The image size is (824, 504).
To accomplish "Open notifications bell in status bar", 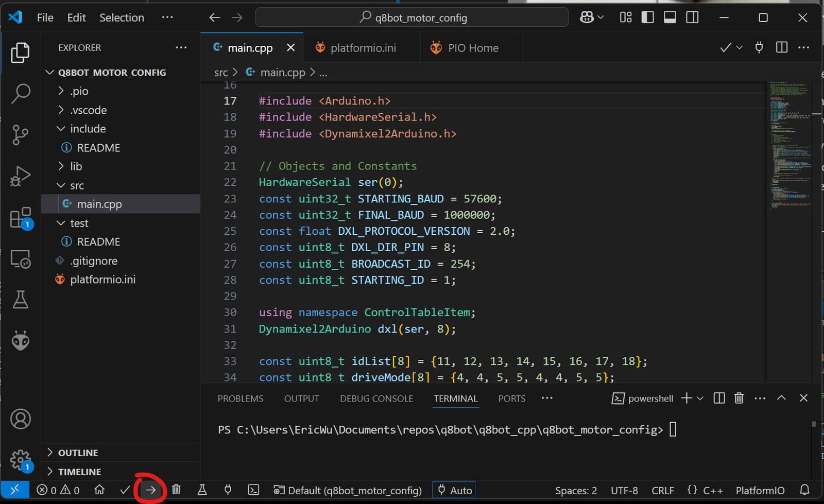I will 804,490.
